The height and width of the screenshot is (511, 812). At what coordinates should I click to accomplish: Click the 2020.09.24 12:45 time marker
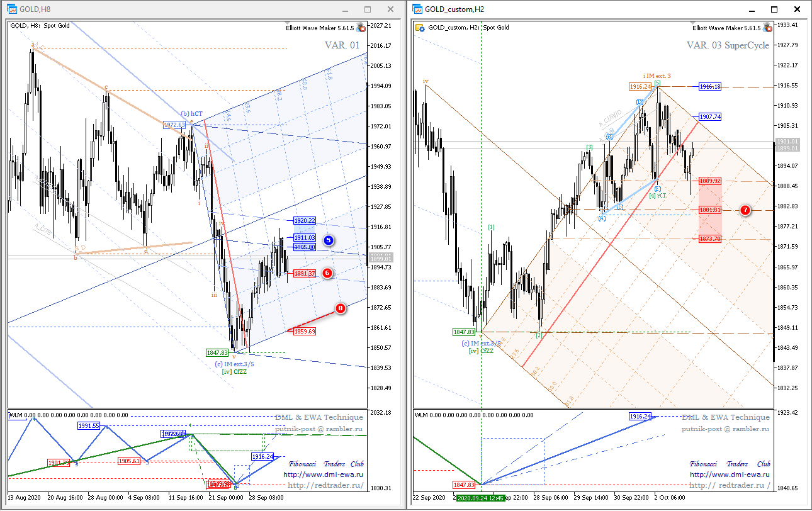[x=481, y=497]
